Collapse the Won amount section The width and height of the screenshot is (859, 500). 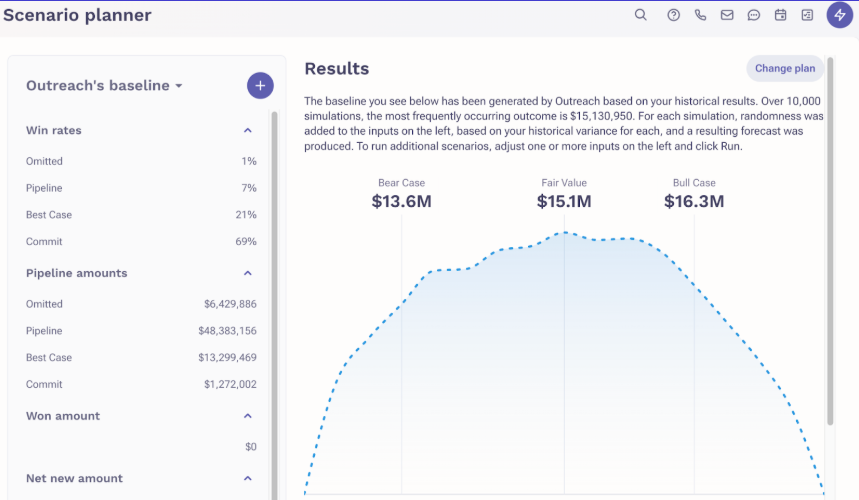tap(248, 416)
